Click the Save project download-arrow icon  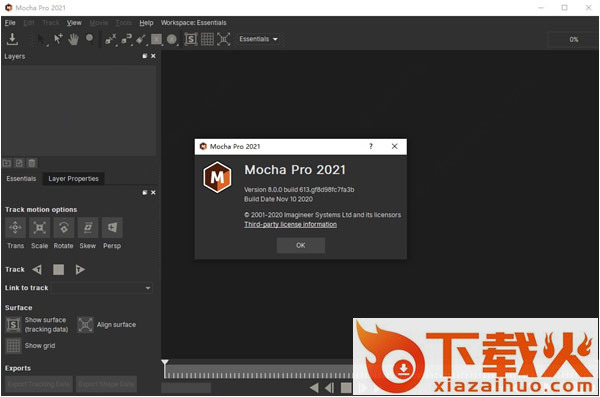pos(12,39)
